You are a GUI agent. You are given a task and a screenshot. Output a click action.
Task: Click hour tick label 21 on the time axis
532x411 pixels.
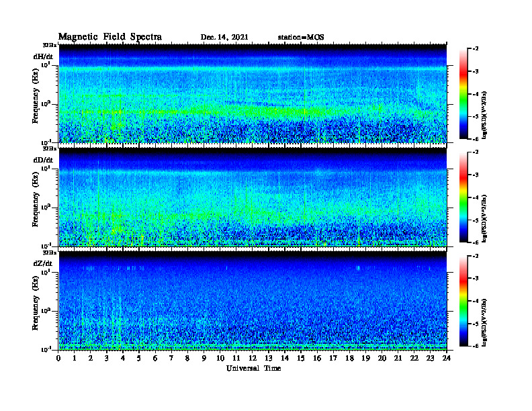398,359
